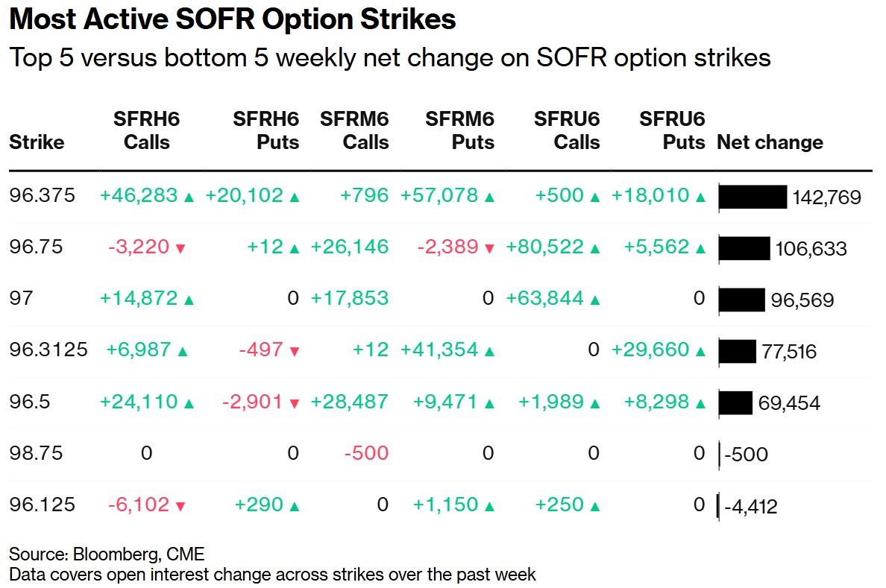886x588 pixels.
Task: Click the green up arrow beside +46,283
Action: (189, 197)
